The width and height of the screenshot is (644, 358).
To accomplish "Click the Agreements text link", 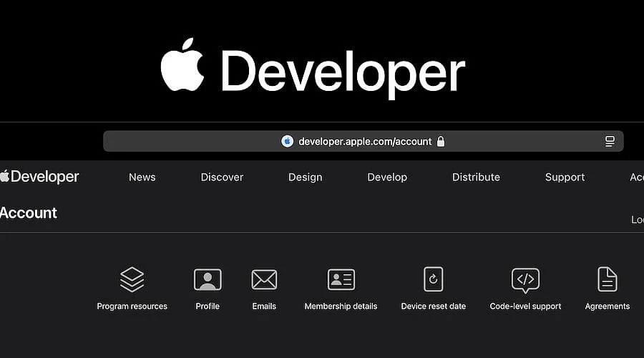I will click(x=607, y=306).
